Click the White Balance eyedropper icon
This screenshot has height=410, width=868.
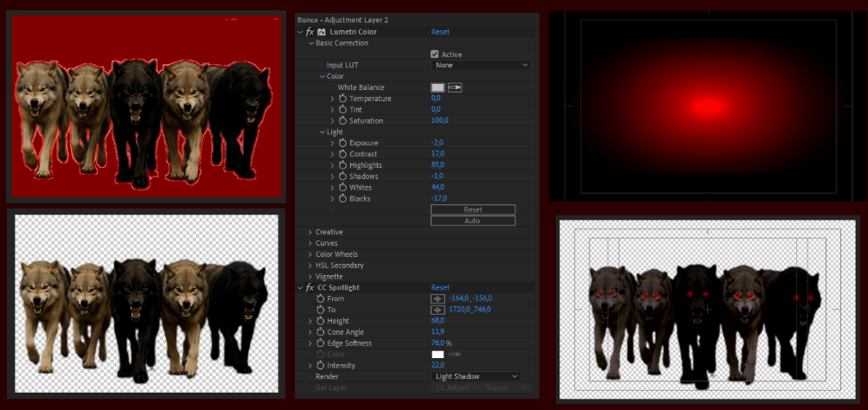point(455,87)
